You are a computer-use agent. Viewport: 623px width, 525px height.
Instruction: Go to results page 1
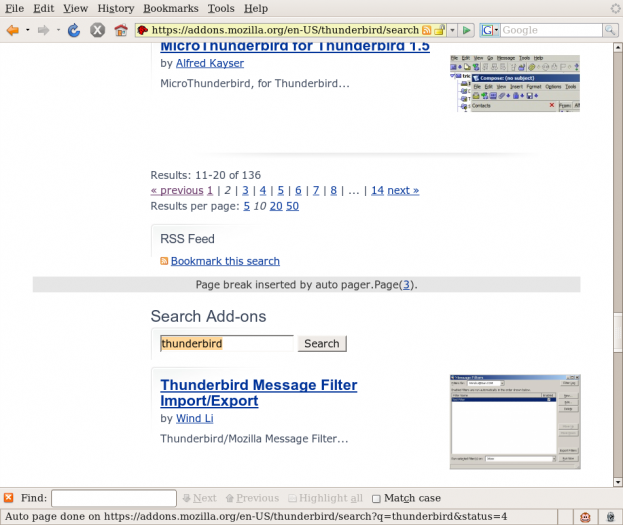(210, 190)
